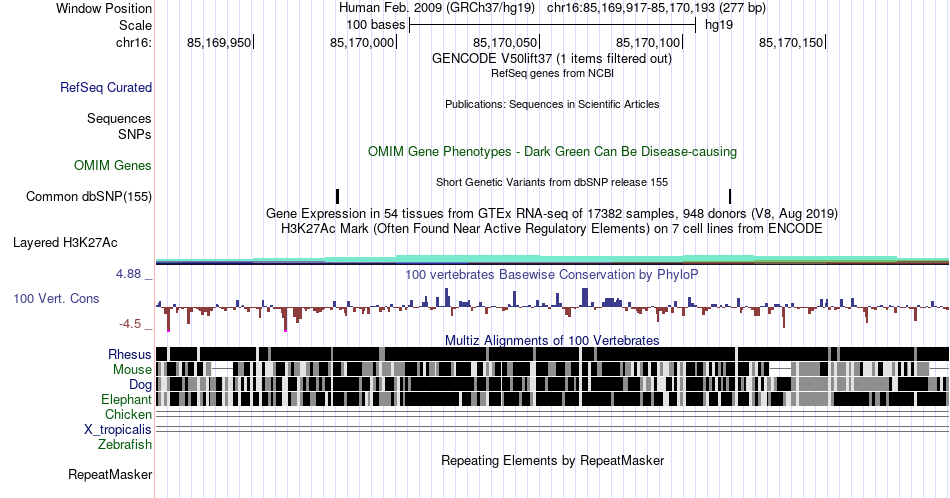Image resolution: width=950 pixels, height=498 pixels.
Task: Click the right dbSNP variant marker
Action: pyautogui.click(x=730, y=196)
